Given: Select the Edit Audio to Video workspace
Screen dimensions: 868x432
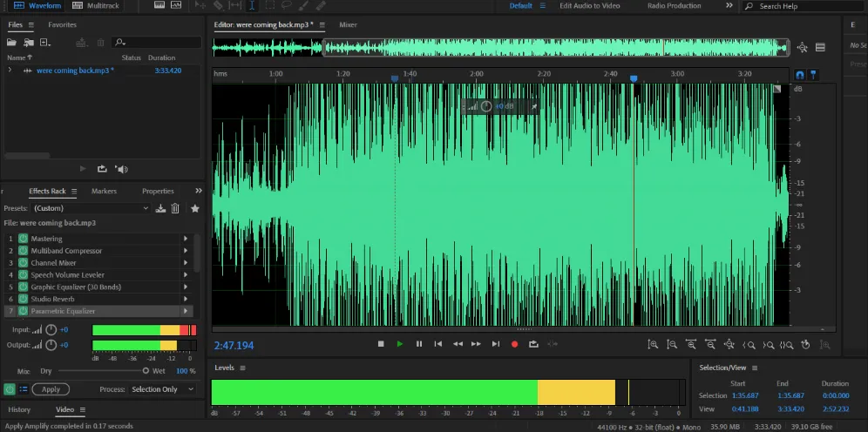Looking at the screenshot, I should pos(589,6).
